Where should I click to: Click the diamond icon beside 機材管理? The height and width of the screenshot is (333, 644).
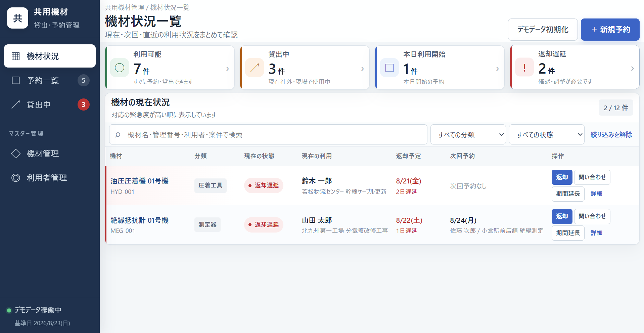coord(16,154)
